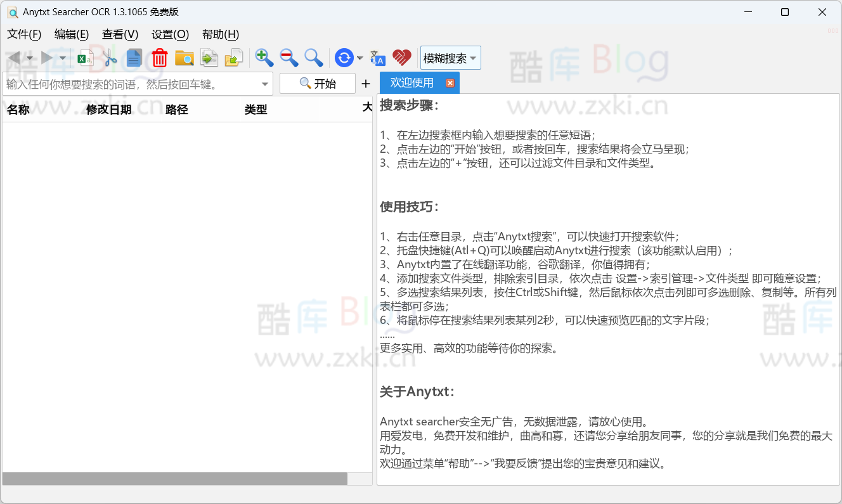Open the 模糊搜索 search mode dropdown
Screen dimensions: 842x504
click(x=450, y=58)
